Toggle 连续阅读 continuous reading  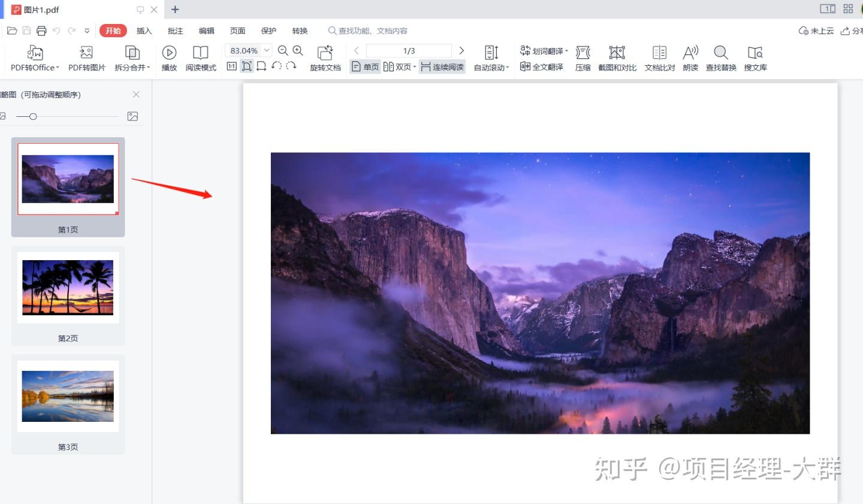coord(442,67)
